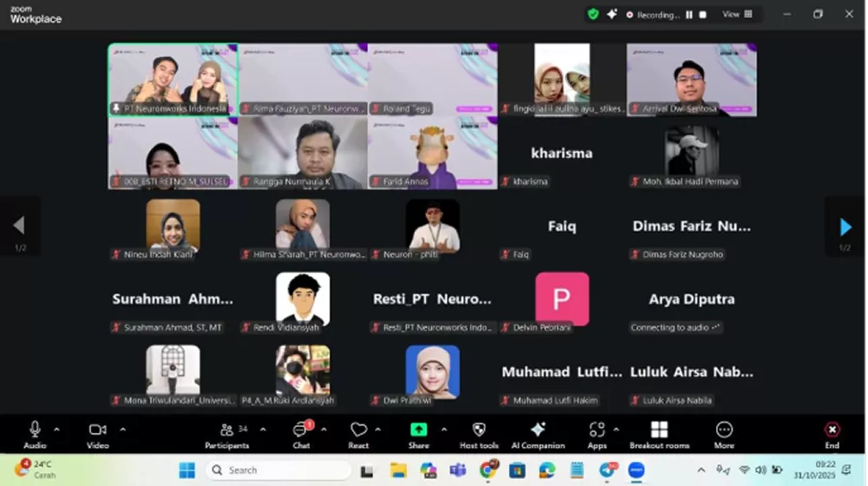Click the Hilma Sharah profile picture
The height and width of the screenshot is (486, 868).
[303, 224]
